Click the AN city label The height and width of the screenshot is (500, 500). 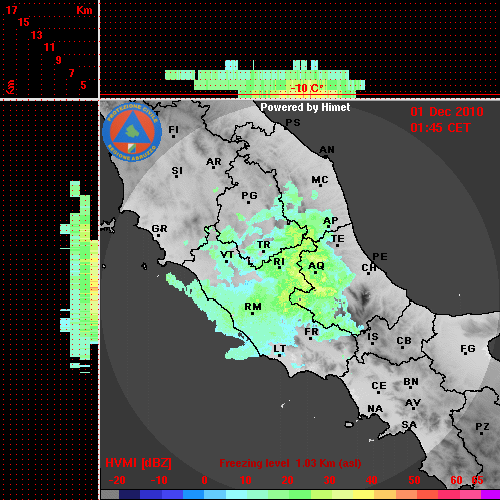click(327, 150)
